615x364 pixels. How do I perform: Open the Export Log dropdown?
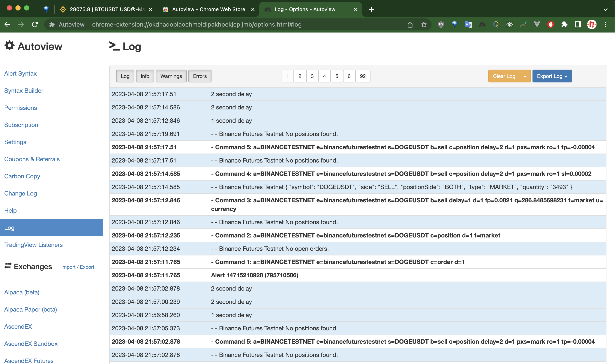552,76
